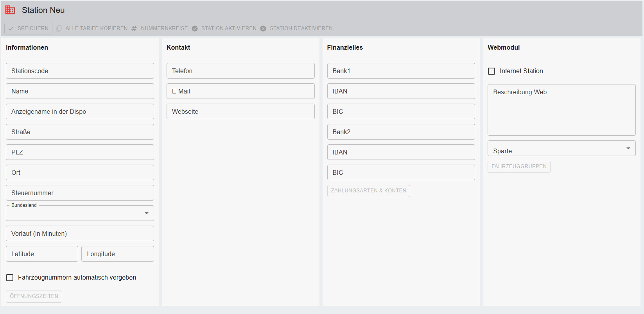Image resolution: width=644 pixels, height=314 pixels.
Task: Focus the Stationscode input field
Action: (x=80, y=71)
